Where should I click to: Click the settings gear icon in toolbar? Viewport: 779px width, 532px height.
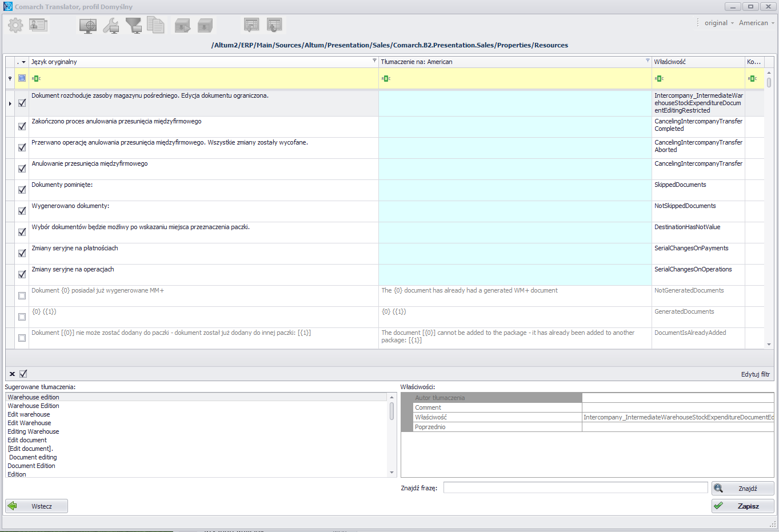(x=15, y=25)
